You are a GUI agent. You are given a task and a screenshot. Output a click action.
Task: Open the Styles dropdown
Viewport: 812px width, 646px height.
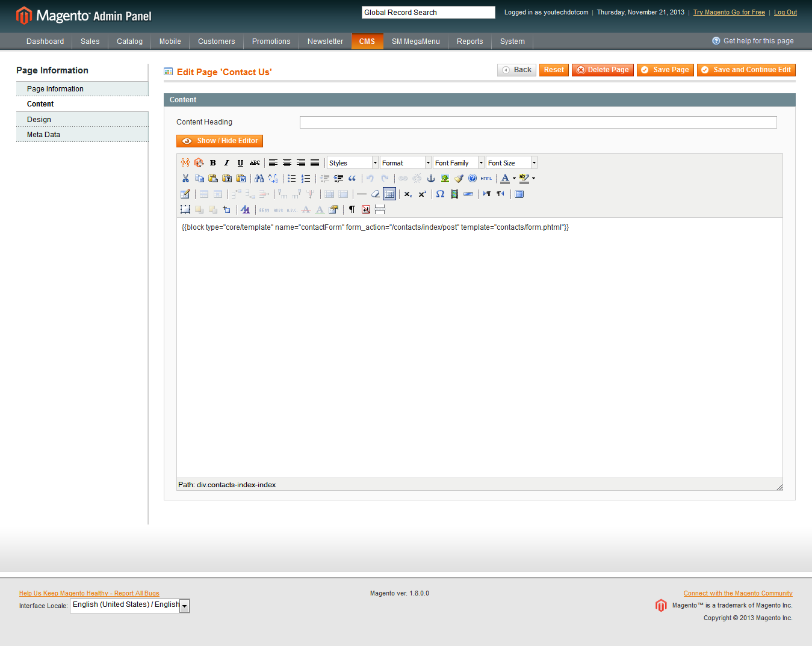pyautogui.click(x=353, y=162)
